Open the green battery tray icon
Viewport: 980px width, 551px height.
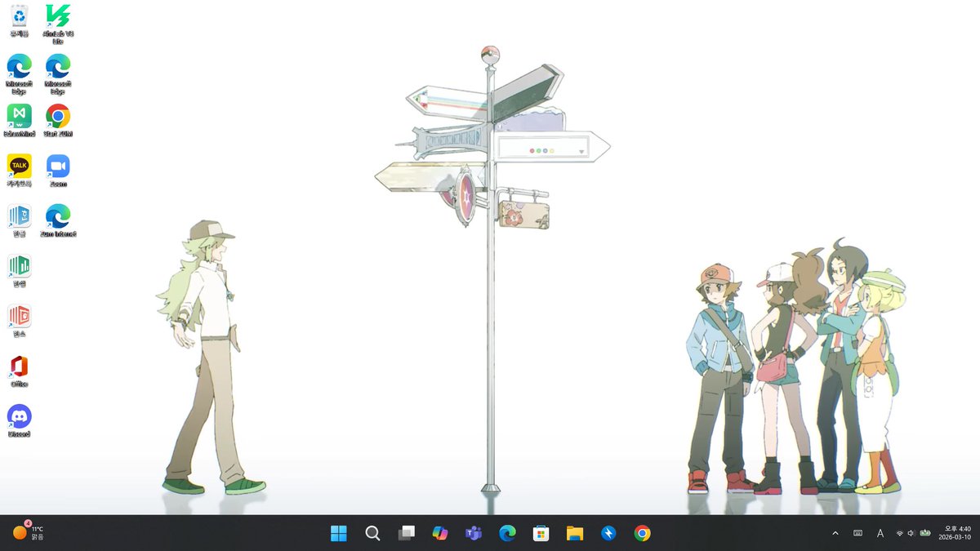coord(924,533)
